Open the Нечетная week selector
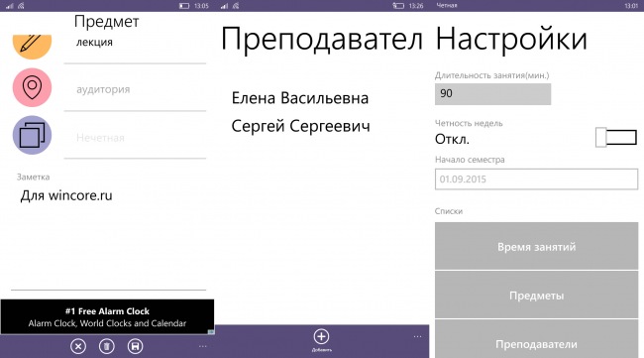The image size is (644, 358). pyautogui.click(x=135, y=138)
